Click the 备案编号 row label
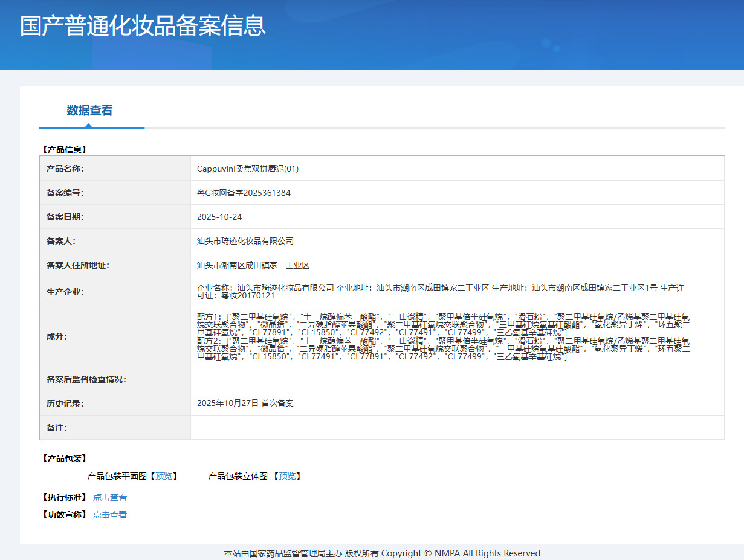 (x=65, y=193)
